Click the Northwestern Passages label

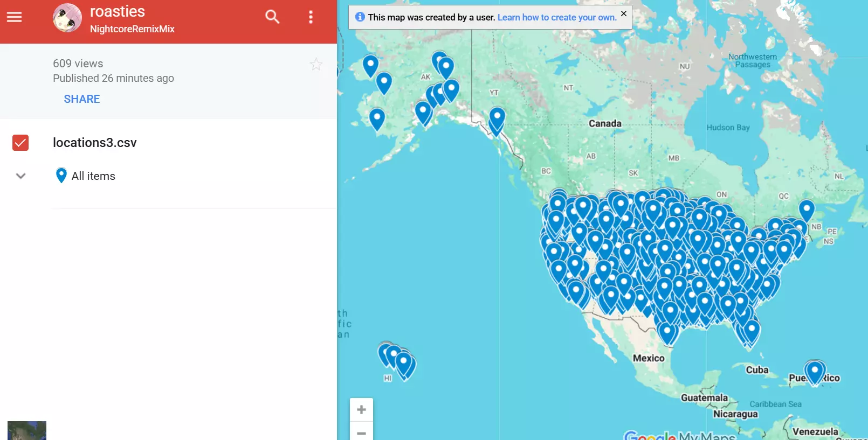pos(753,60)
